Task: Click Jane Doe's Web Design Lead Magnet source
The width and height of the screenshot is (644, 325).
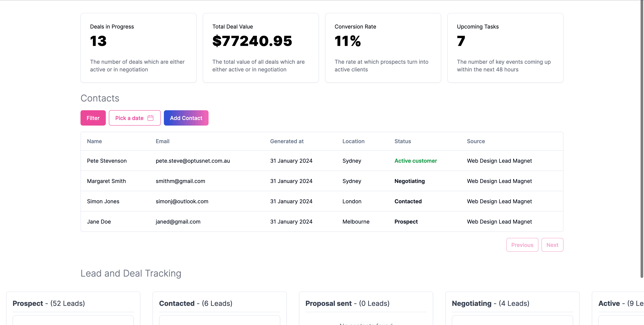Action: pos(499,221)
